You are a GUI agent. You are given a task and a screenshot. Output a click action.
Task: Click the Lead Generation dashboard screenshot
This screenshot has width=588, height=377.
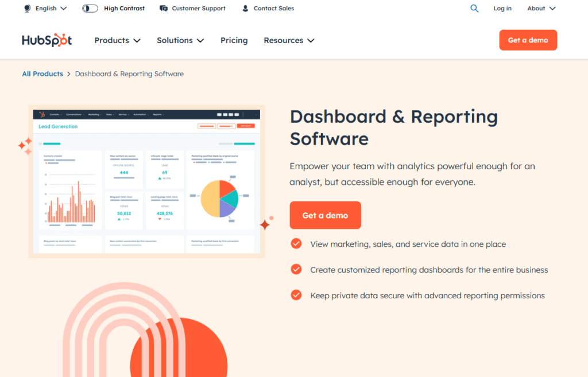pos(146,181)
